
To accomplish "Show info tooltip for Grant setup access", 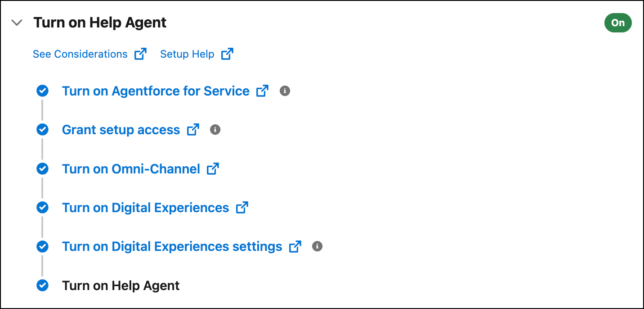I will tap(215, 130).
